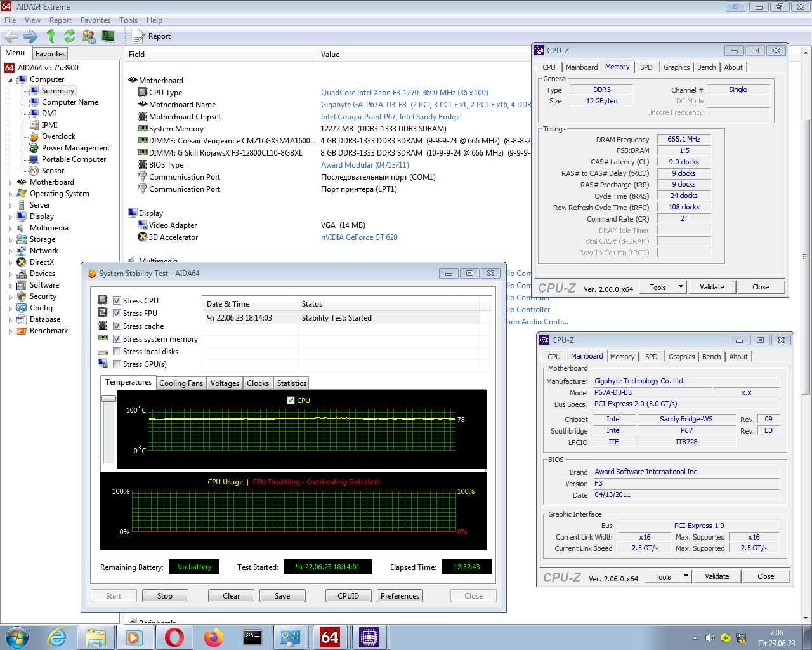This screenshot has height=650, width=812.
Task: Switch to CPU-Z via its taskbar icon
Action: [x=369, y=637]
